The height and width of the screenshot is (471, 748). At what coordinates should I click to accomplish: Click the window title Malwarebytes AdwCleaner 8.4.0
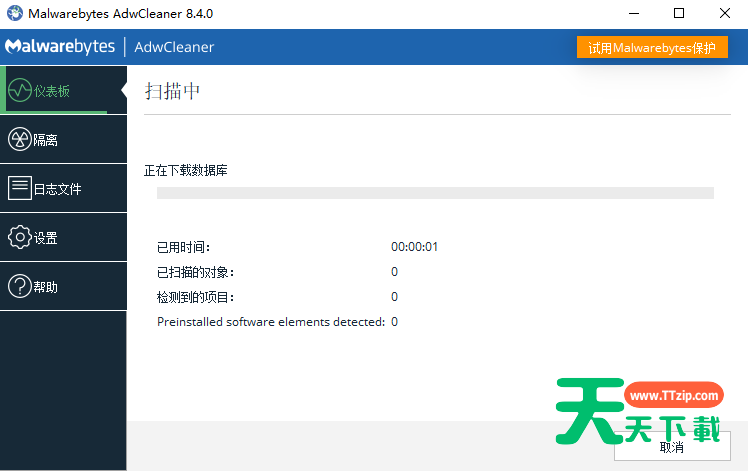click(121, 13)
